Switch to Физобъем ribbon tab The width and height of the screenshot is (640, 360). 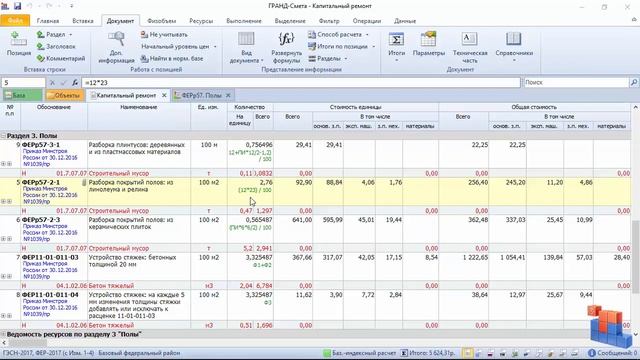[x=162, y=21]
